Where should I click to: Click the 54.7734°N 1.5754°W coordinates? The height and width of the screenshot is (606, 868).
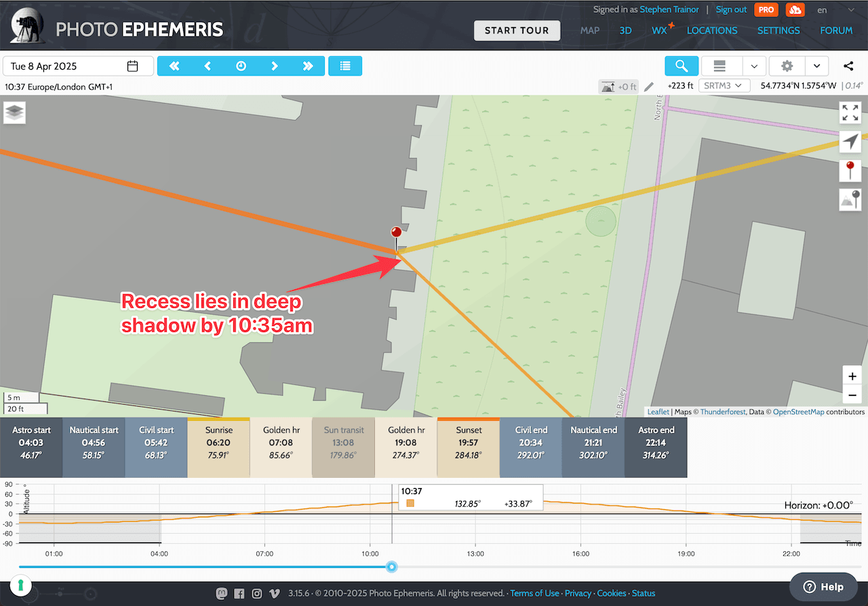pos(799,86)
